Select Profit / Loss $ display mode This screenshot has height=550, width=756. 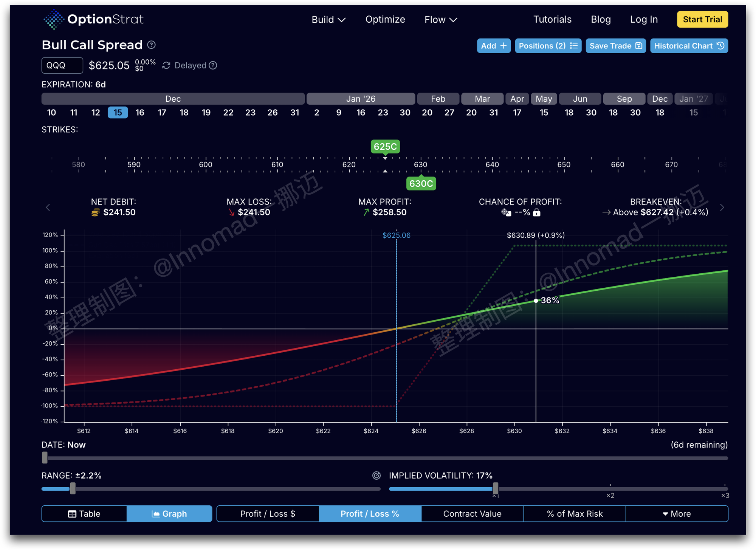click(268, 514)
